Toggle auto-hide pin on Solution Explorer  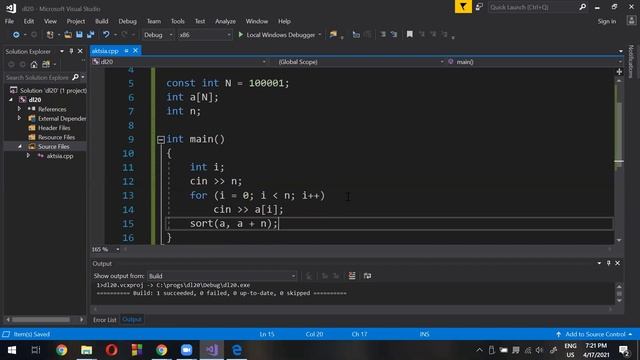(x=71, y=51)
